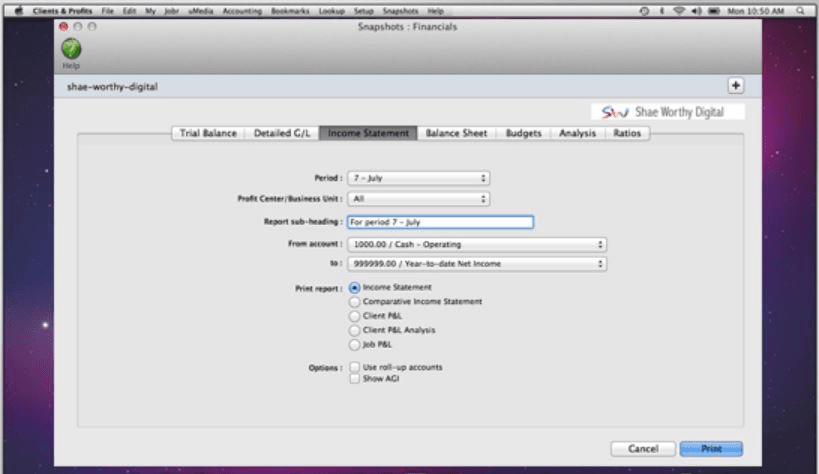
Task: Enable Use roll-up accounts checkbox
Action: [x=354, y=367]
